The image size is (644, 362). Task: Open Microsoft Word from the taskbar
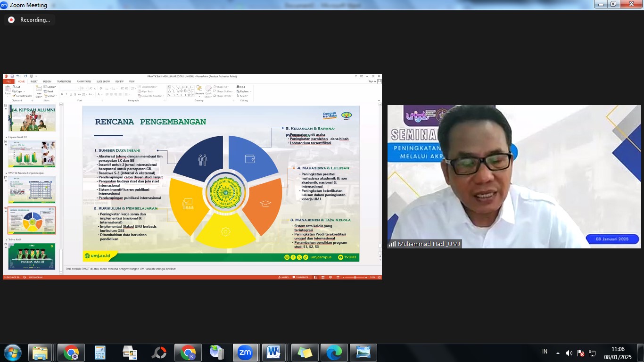tap(273, 353)
